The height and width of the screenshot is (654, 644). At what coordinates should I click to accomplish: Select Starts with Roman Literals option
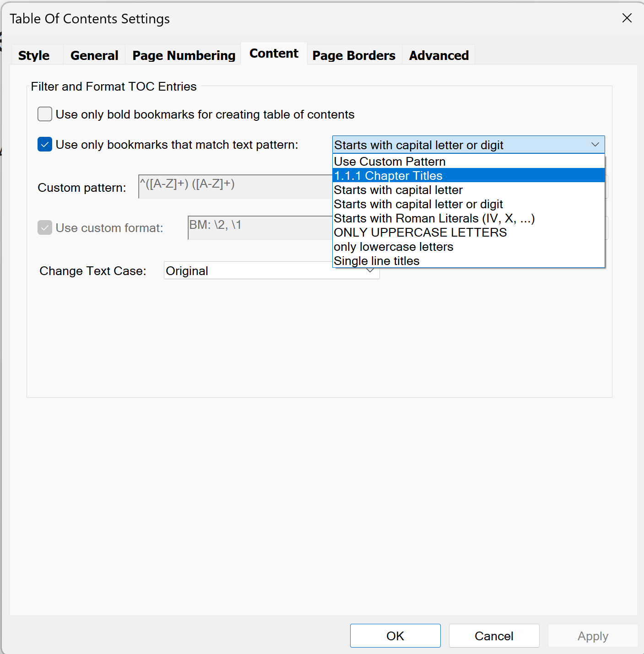[x=469, y=218]
